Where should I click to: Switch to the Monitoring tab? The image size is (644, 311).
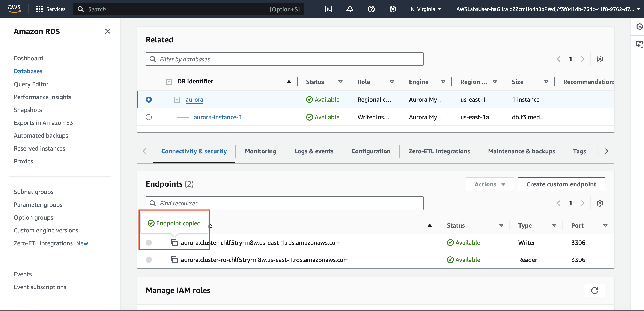click(x=260, y=151)
